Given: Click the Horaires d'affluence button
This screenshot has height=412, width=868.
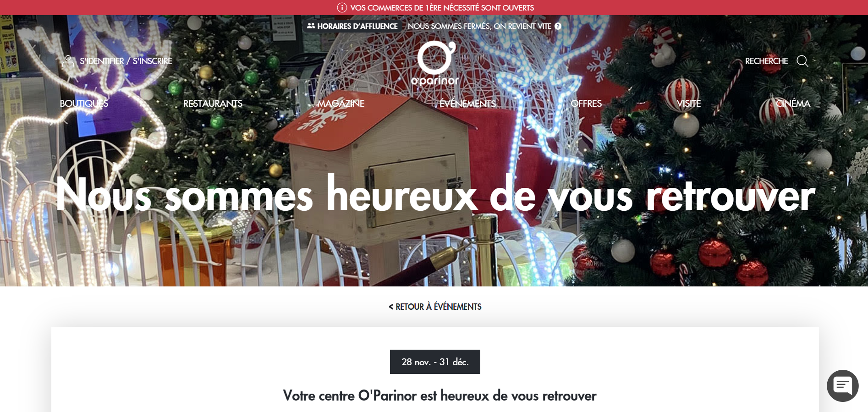Looking at the screenshot, I should (352, 26).
